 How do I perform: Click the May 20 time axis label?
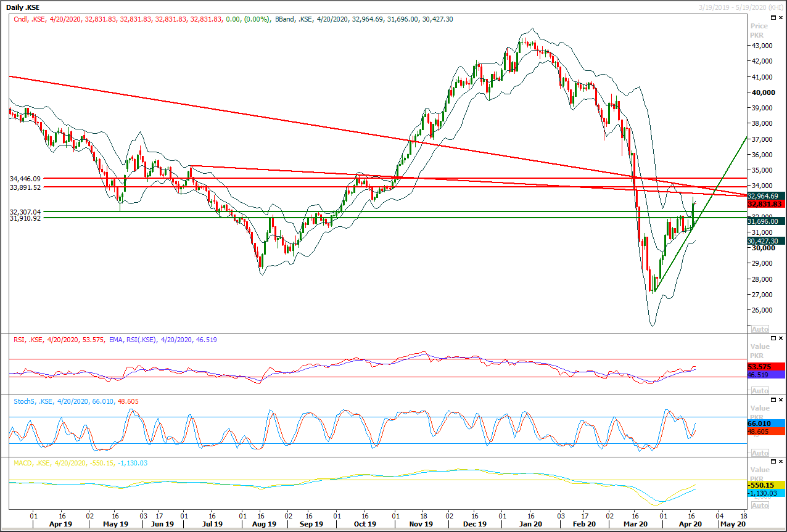point(732,524)
